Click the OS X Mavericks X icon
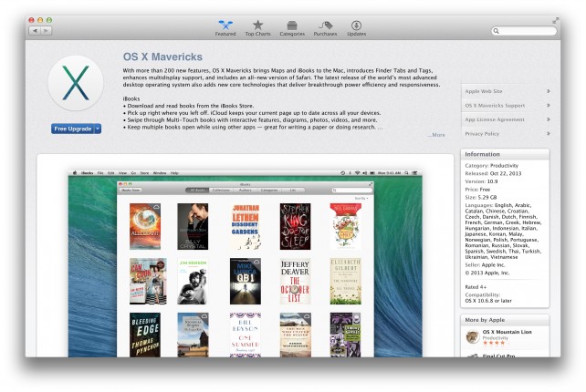The image size is (586, 392). (76, 83)
